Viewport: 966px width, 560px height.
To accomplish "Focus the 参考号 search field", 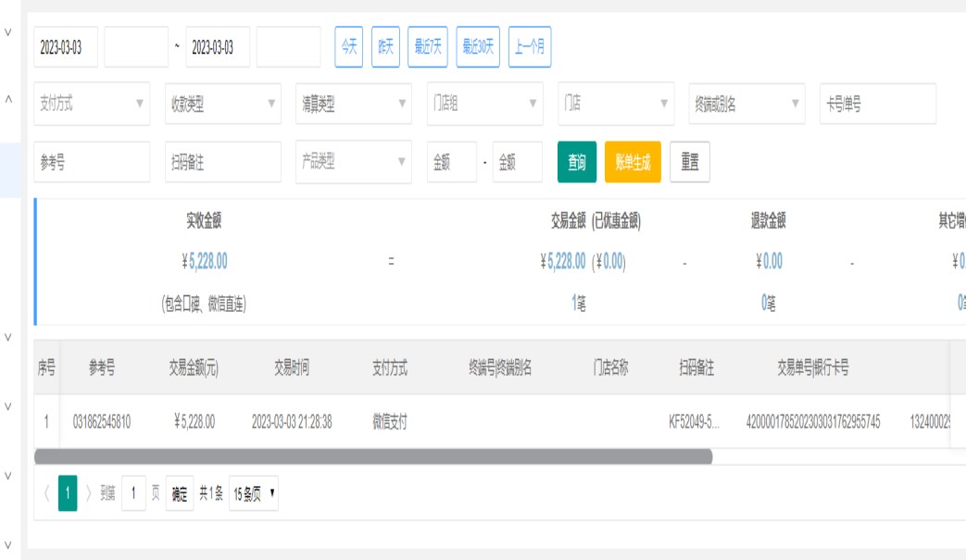I will [x=92, y=162].
